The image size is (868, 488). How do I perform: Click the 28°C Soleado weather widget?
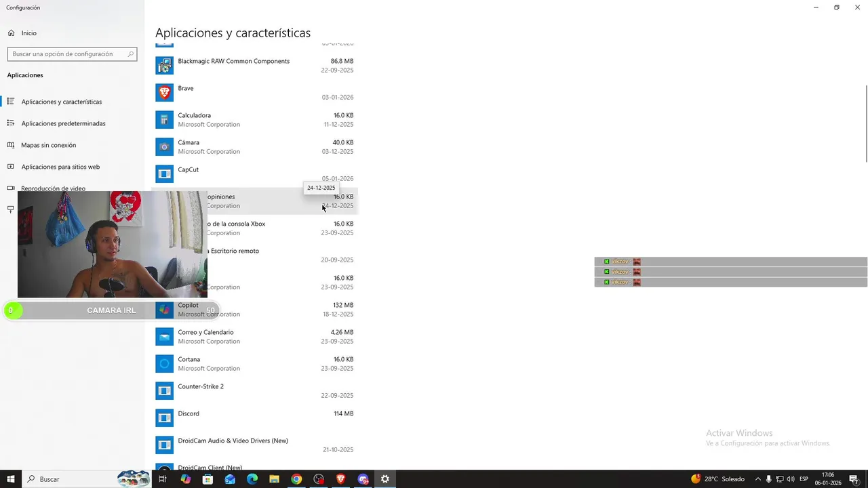click(x=717, y=479)
